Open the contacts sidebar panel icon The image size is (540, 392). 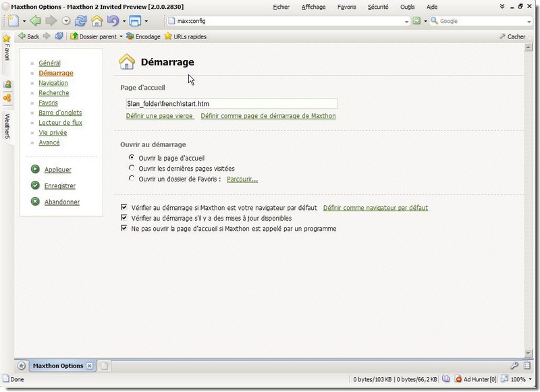point(7,84)
